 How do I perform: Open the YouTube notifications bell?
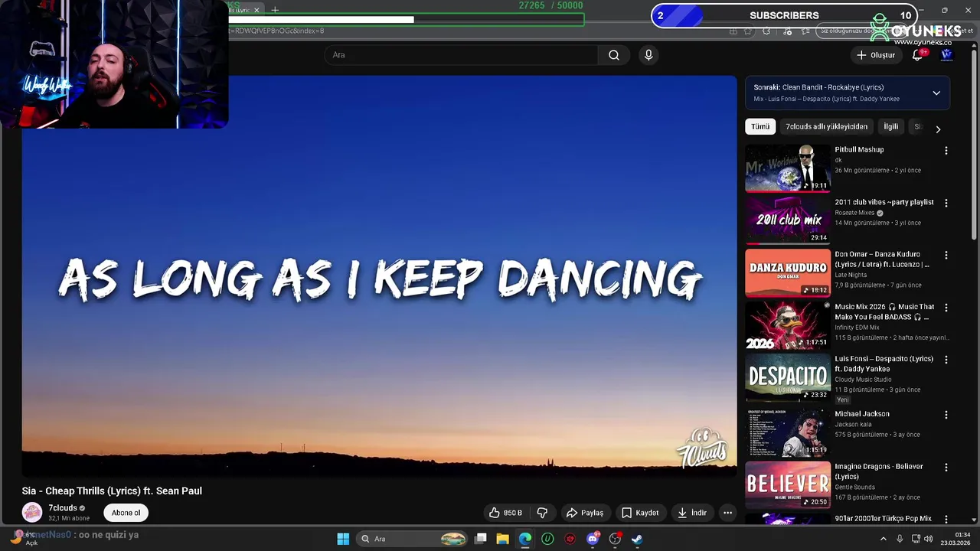click(x=917, y=55)
